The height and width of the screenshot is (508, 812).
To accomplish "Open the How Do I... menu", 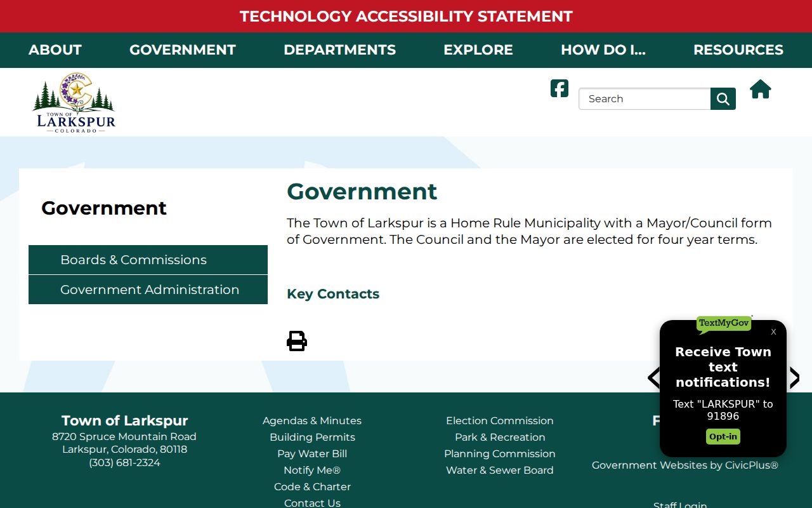I will pos(603,50).
